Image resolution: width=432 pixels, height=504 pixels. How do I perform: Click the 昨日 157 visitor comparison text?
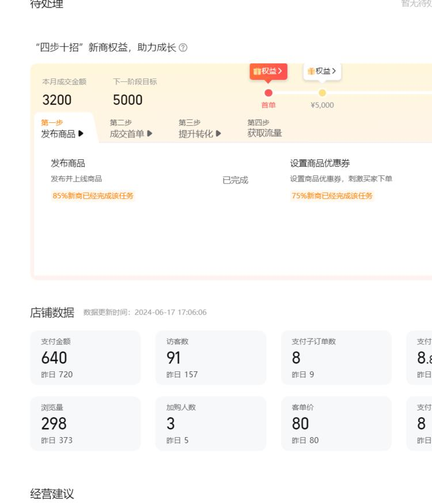tap(182, 374)
